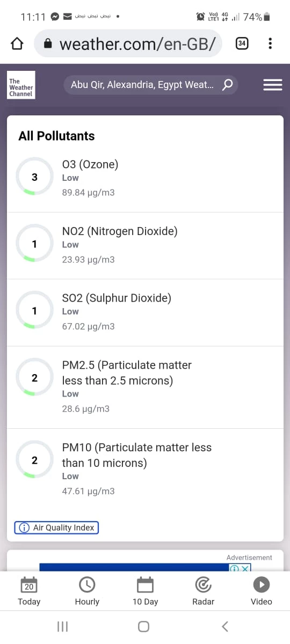Select the PM10 particulate matter entry
This screenshot has height=644, width=290.
pos(145,469)
